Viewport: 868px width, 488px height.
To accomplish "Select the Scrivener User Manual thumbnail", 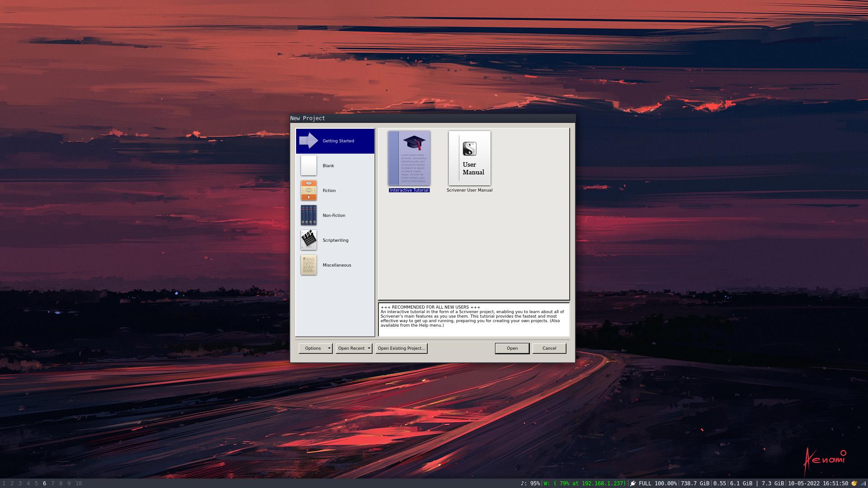I will click(469, 158).
